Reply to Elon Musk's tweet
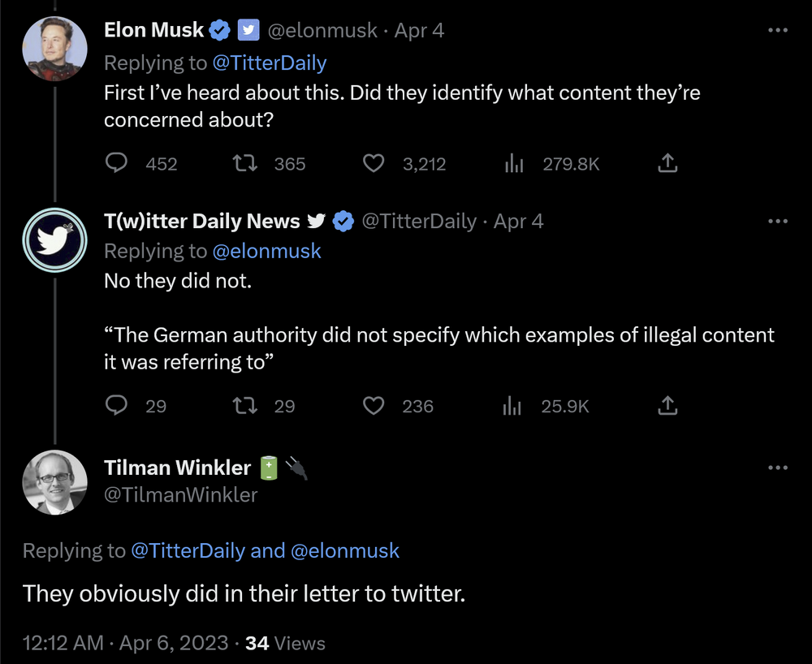The width and height of the screenshot is (812, 664). [117, 164]
